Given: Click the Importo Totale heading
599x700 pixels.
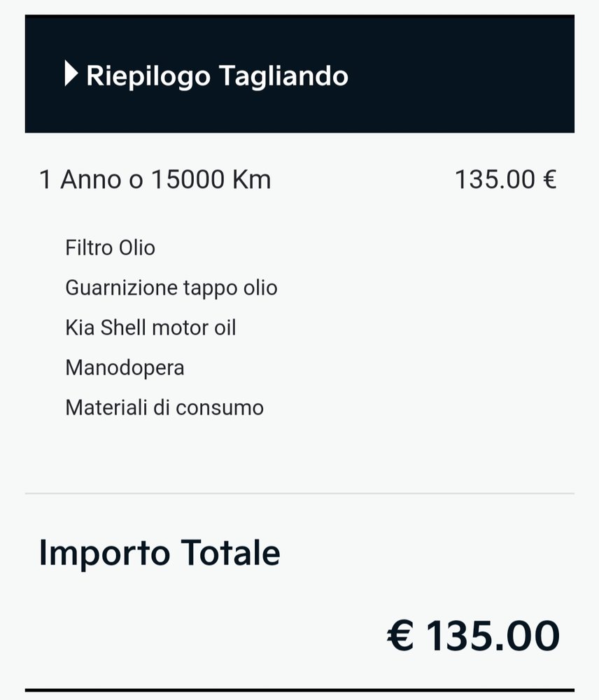Looking at the screenshot, I should tap(160, 553).
